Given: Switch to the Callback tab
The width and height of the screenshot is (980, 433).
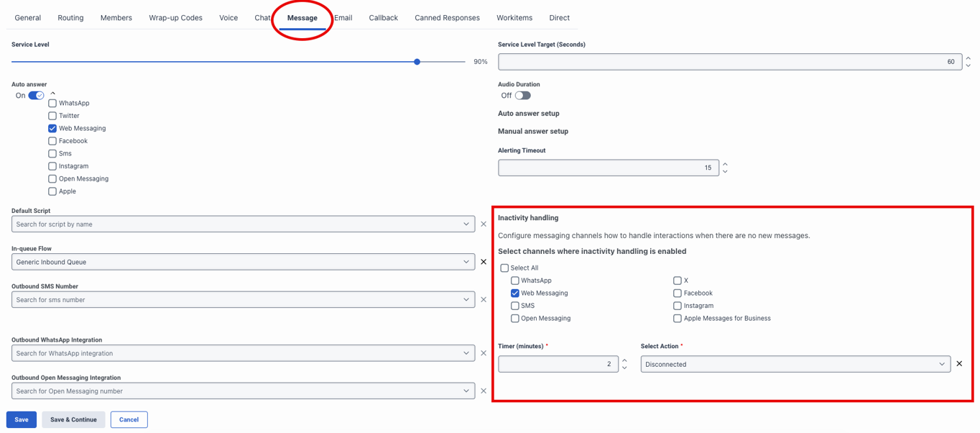Looking at the screenshot, I should click(383, 18).
